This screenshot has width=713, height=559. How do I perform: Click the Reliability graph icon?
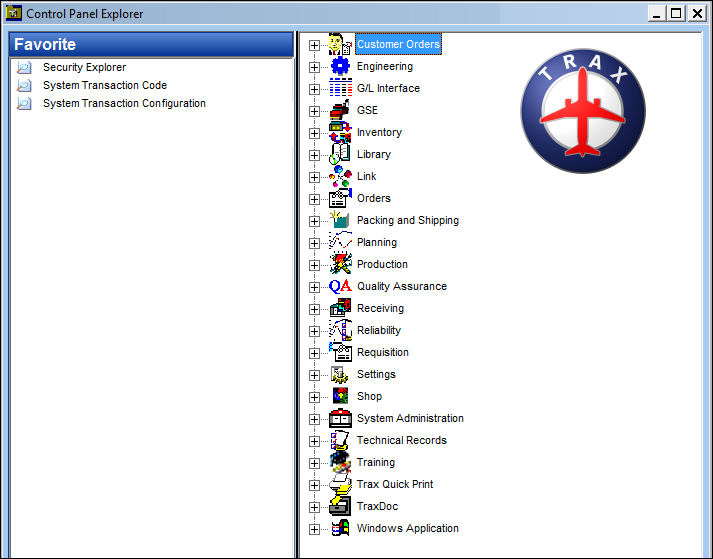pos(340,330)
